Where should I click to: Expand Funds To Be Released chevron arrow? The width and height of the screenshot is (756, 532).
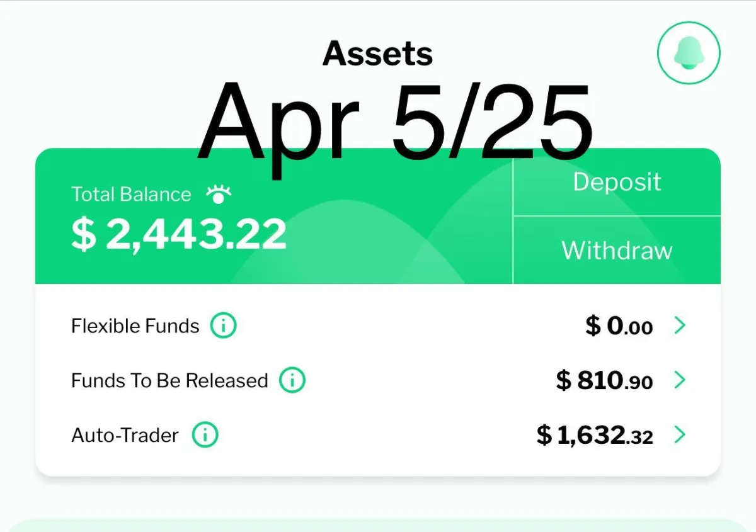(680, 380)
